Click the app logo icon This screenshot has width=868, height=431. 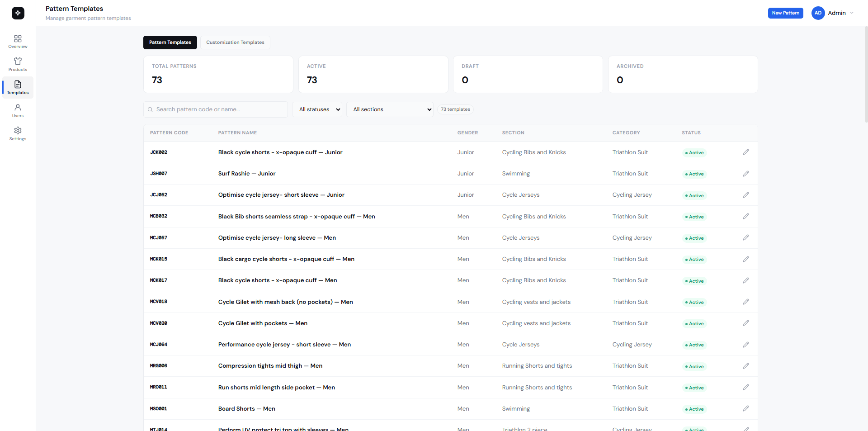point(18,13)
